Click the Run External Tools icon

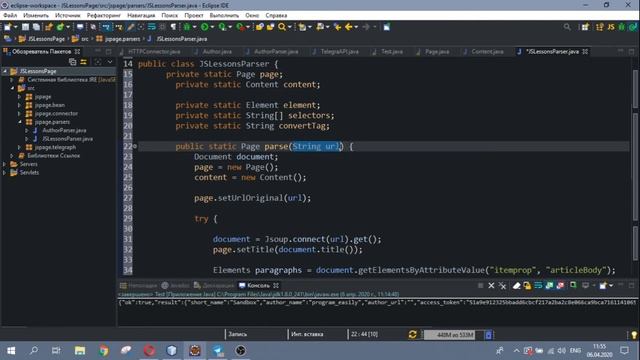point(240,27)
